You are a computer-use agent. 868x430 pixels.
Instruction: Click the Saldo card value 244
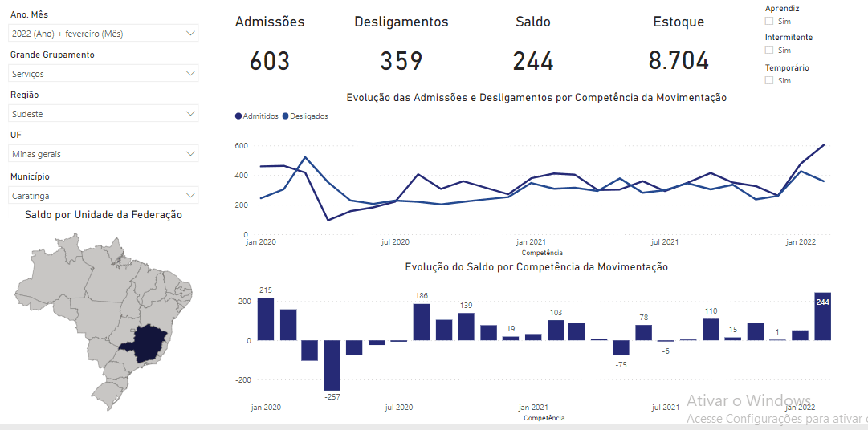(x=533, y=61)
